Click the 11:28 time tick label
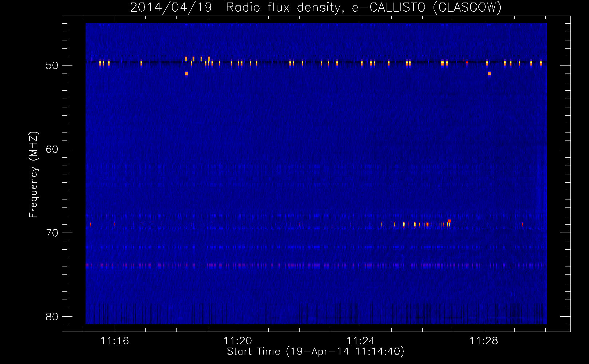 [x=484, y=341]
